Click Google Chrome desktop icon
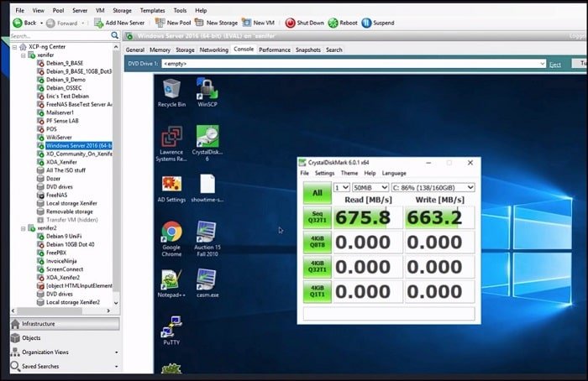Image resolution: width=588 pixels, height=381 pixels. [x=171, y=239]
